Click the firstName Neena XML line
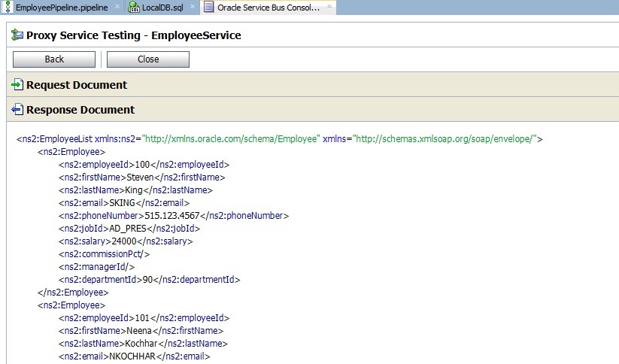 point(141,330)
